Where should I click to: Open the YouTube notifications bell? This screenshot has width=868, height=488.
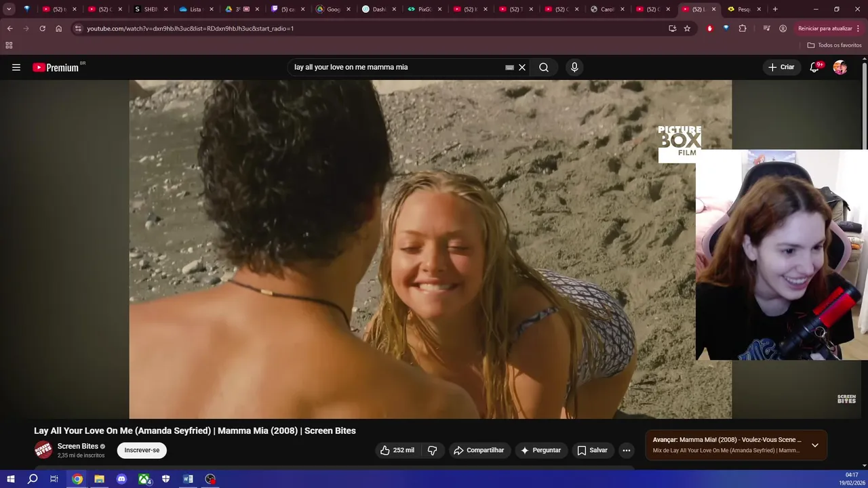click(814, 67)
